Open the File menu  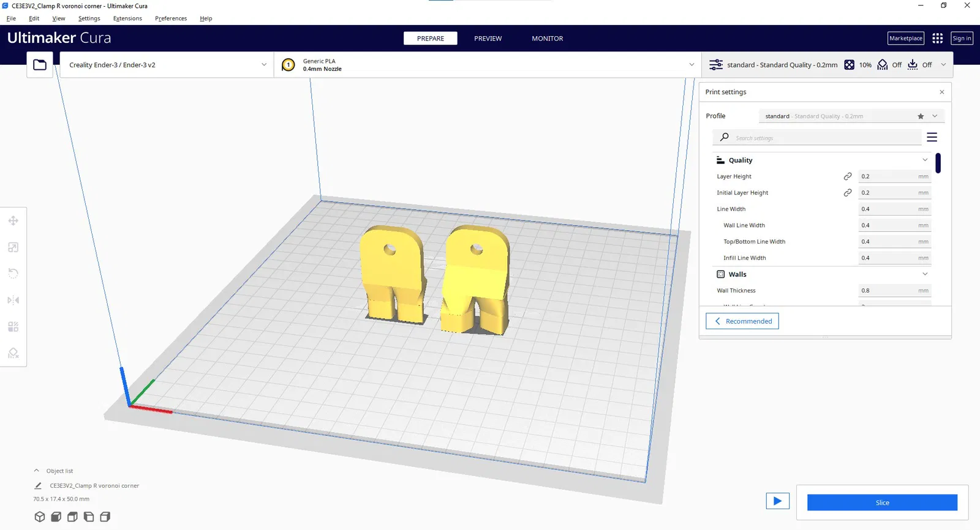click(11, 18)
